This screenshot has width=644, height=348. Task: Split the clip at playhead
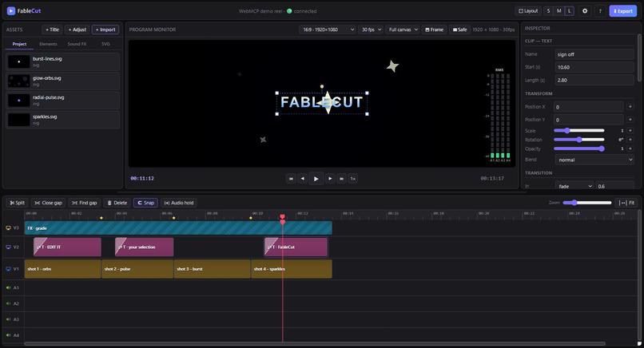point(18,203)
